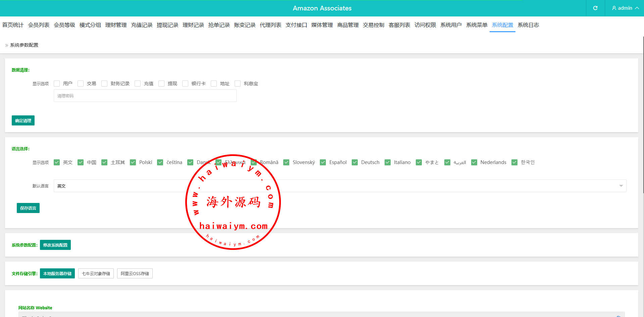Click the 保存语言 button

click(28, 208)
